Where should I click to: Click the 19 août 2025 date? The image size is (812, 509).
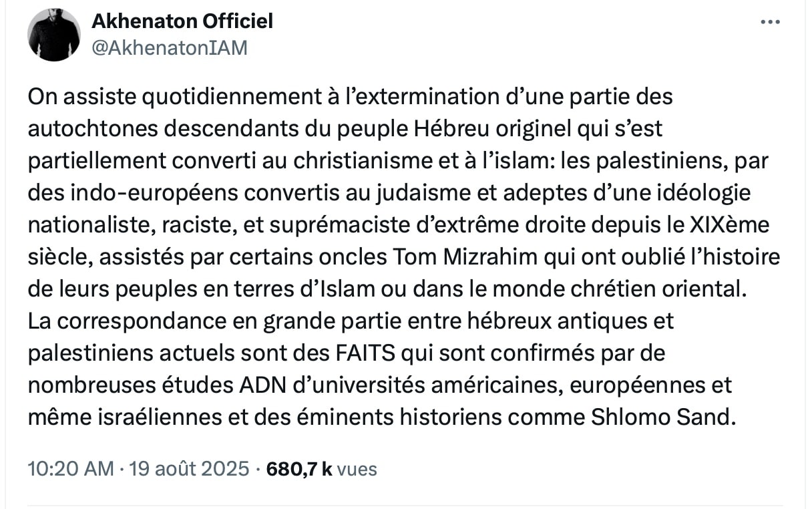coord(188,469)
